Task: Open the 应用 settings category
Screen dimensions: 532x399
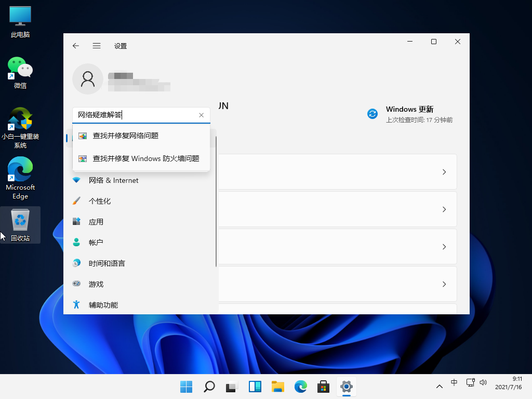Action: tap(96, 222)
